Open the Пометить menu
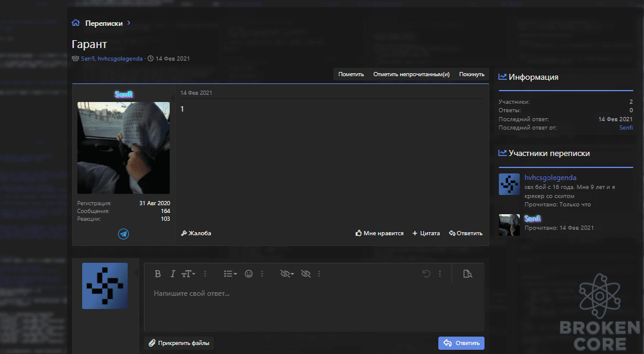Image resolution: width=644 pixels, height=354 pixels. (351, 74)
